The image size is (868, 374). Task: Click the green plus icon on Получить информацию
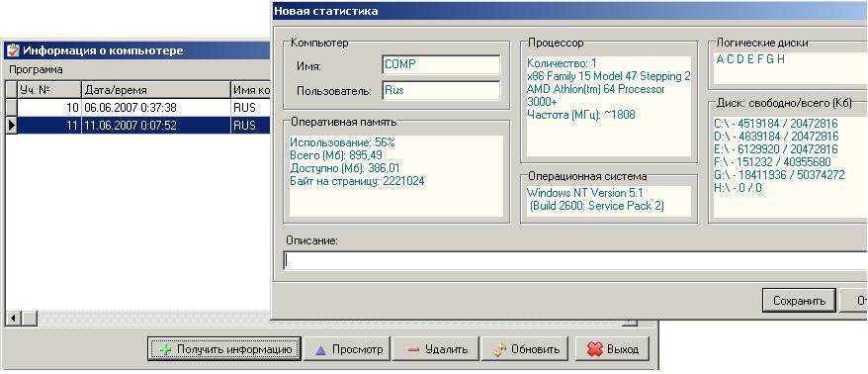(165, 349)
